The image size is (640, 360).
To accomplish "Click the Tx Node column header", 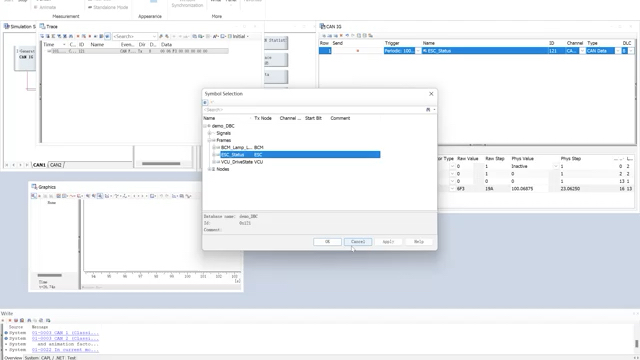I will 263,118.
